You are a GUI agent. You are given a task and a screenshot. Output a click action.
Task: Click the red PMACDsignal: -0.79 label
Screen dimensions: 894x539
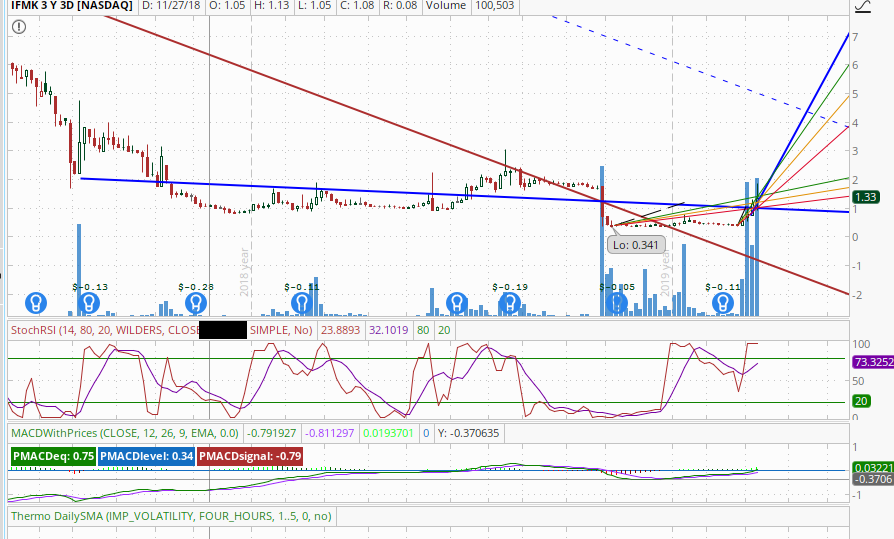[250, 457]
